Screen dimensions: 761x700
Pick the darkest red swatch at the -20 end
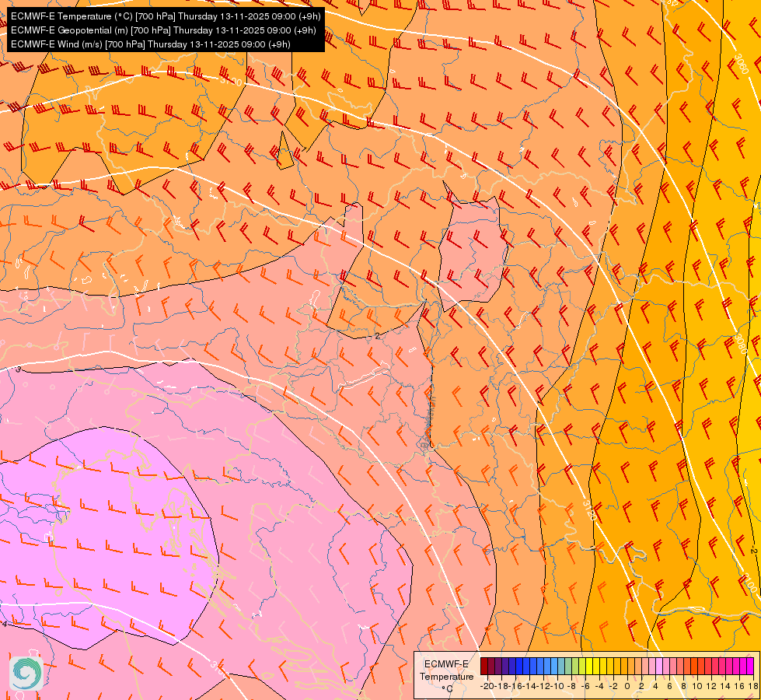(x=484, y=666)
